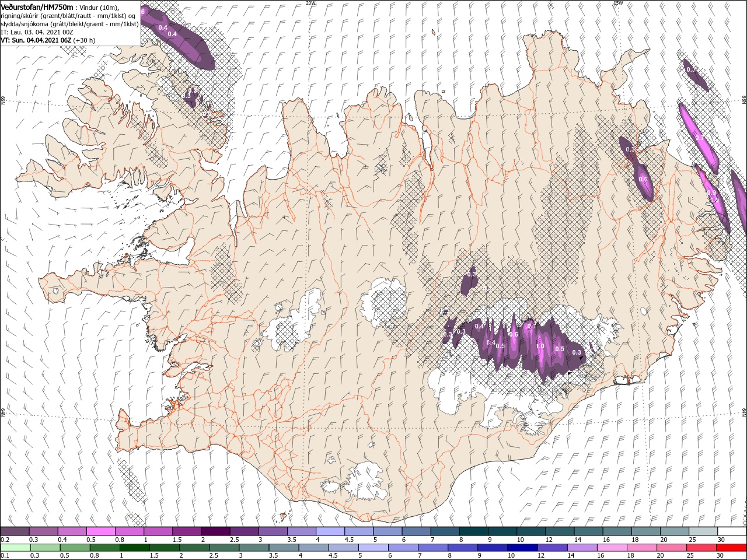The width and height of the screenshot is (747, 560).
Task: Click the 30 label in the rain scale
Action: tap(721, 555)
